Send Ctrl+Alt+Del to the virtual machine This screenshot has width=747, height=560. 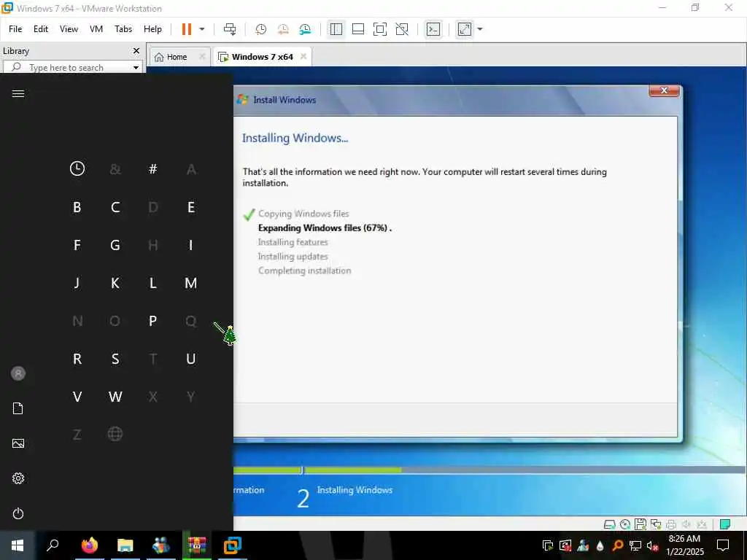coord(230,29)
